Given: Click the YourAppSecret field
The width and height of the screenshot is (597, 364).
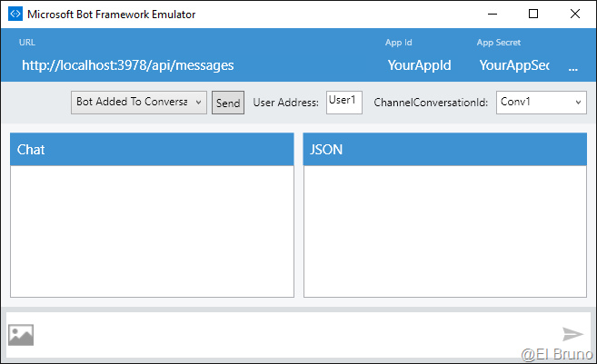Looking at the screenshot, I should [514, 65].
